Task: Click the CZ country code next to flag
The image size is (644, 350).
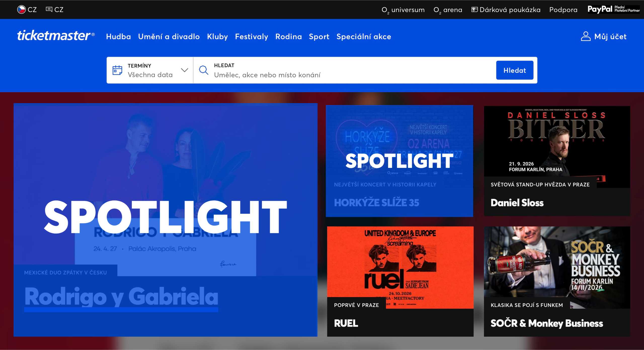Action: [x=32, y=10]
